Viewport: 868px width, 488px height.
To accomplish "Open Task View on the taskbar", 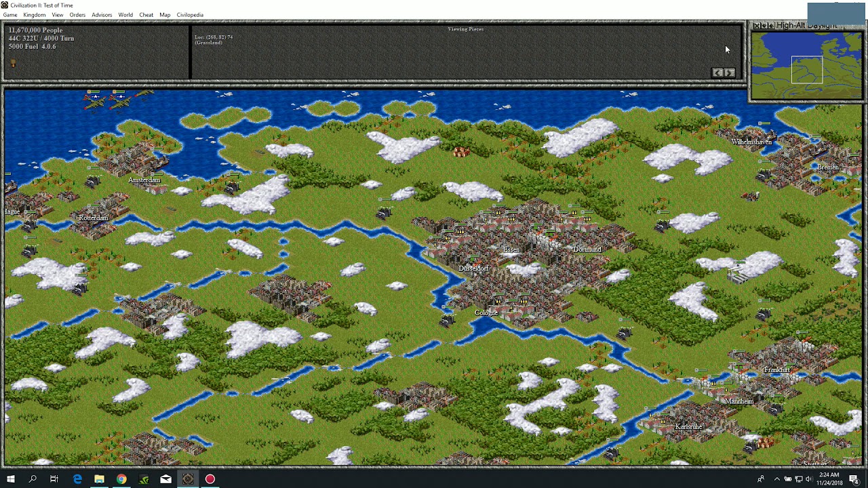I will [x=54, y=479].
